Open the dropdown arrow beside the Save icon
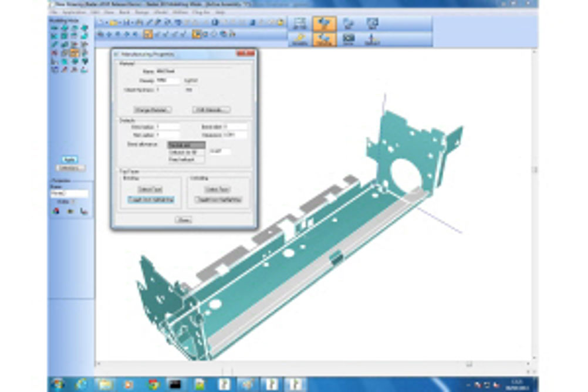 [132, 23]
